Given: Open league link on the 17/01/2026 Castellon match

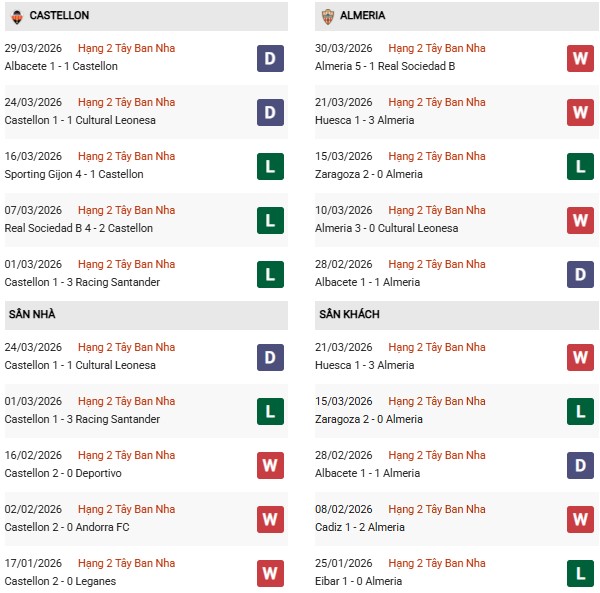Looking at the screenshot, I should [x=126, y=564].
